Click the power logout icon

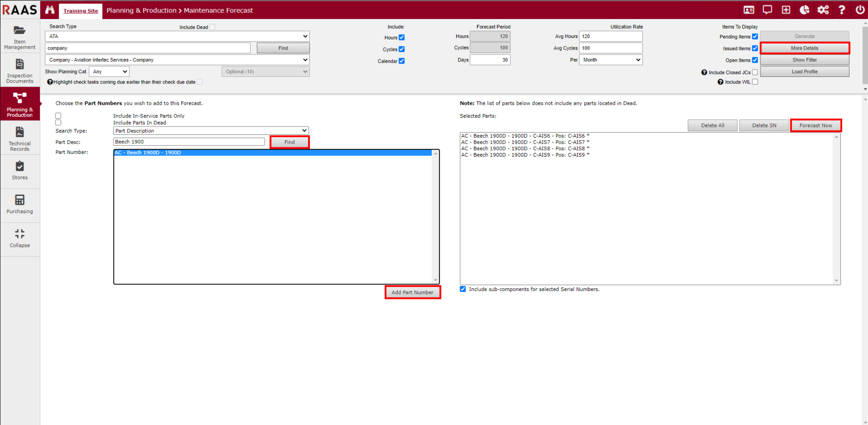pos(860,10)
